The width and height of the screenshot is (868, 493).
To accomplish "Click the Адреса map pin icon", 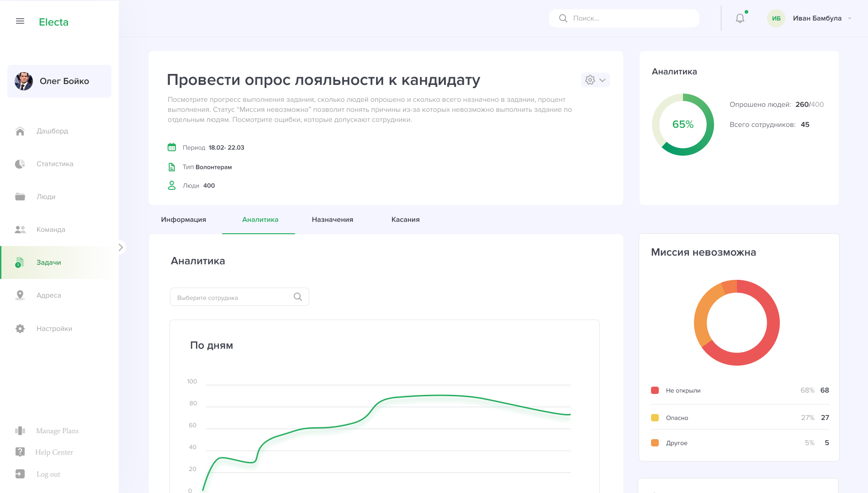I will (20, 295).
